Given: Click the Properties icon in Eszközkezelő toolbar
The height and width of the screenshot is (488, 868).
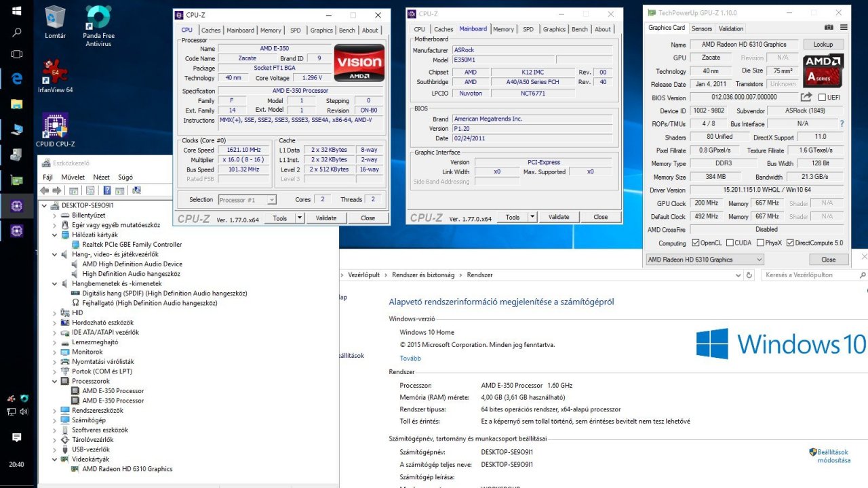Looking at the screenshot, I should tap(90, 190).
